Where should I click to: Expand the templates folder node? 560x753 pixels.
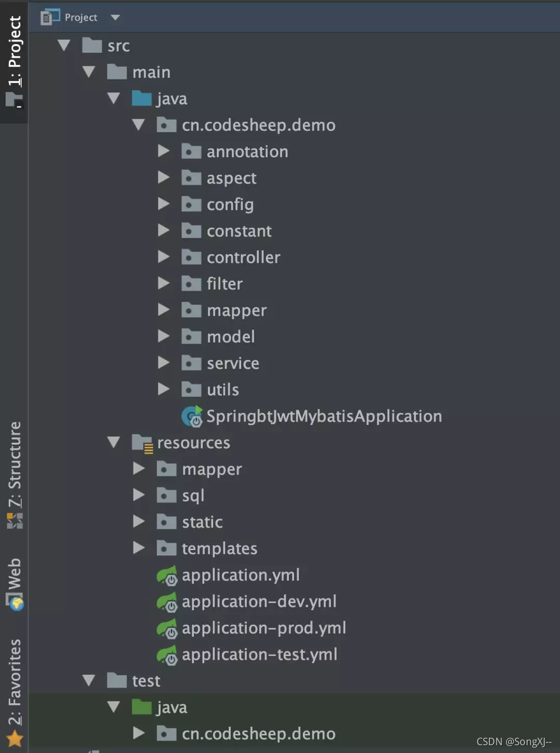(138, 548)
